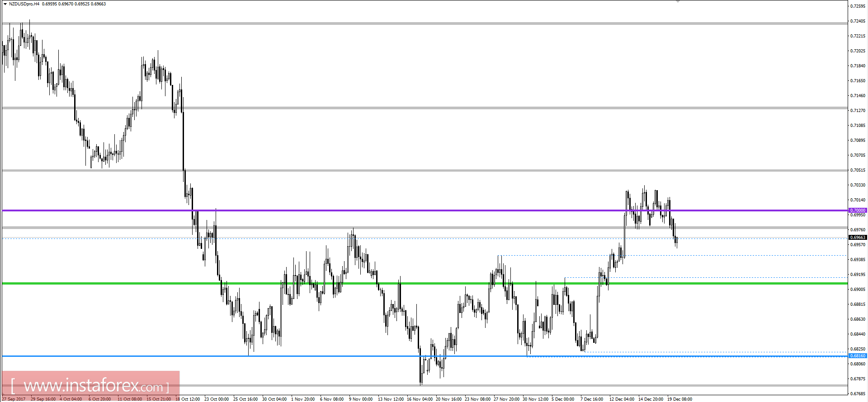The width and height of the screenshot is (868, 402).
Task: Click the 9 Nov 00:00 time label
Action: [361, 399]
